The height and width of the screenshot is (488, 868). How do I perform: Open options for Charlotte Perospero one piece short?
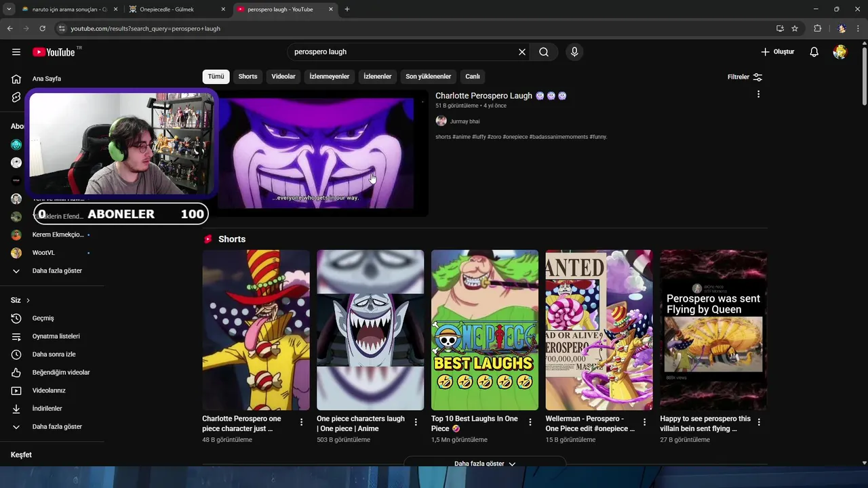[301, 422]
